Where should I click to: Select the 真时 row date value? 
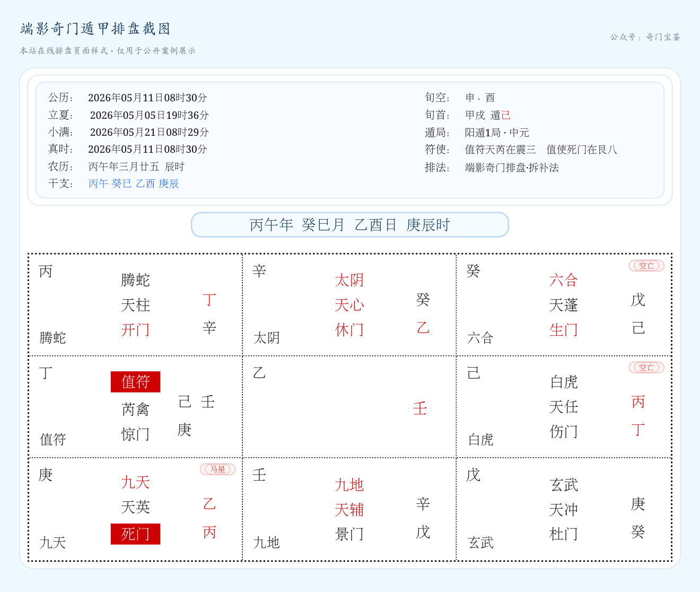pyautogui.click(x=147, y=149)
